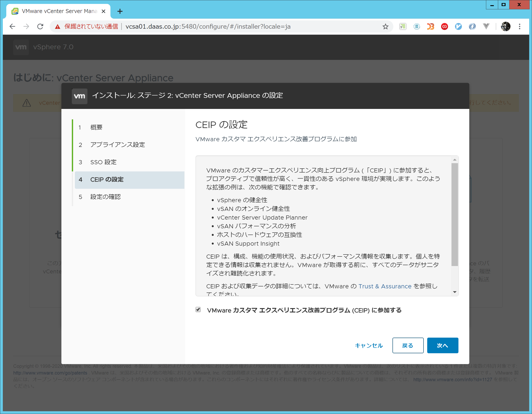Go to step 3 SSO 設定

tap(130, 162)
